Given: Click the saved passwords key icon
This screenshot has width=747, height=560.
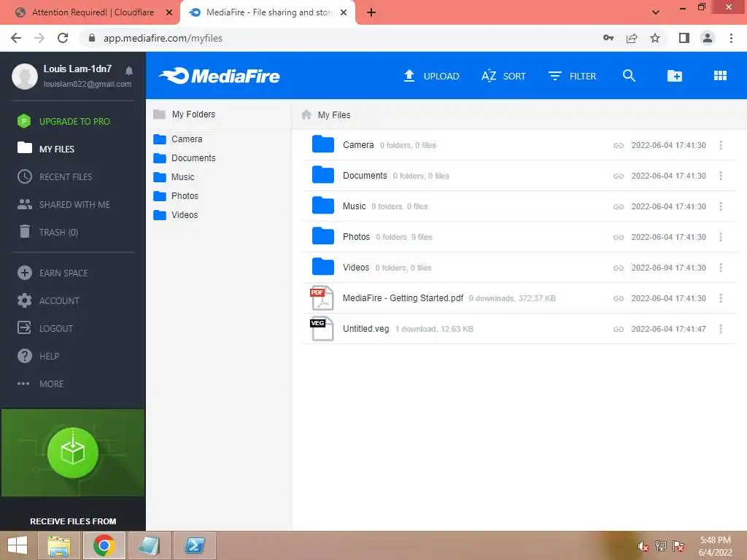Looking at the screenshot, I should pos(608,38).
